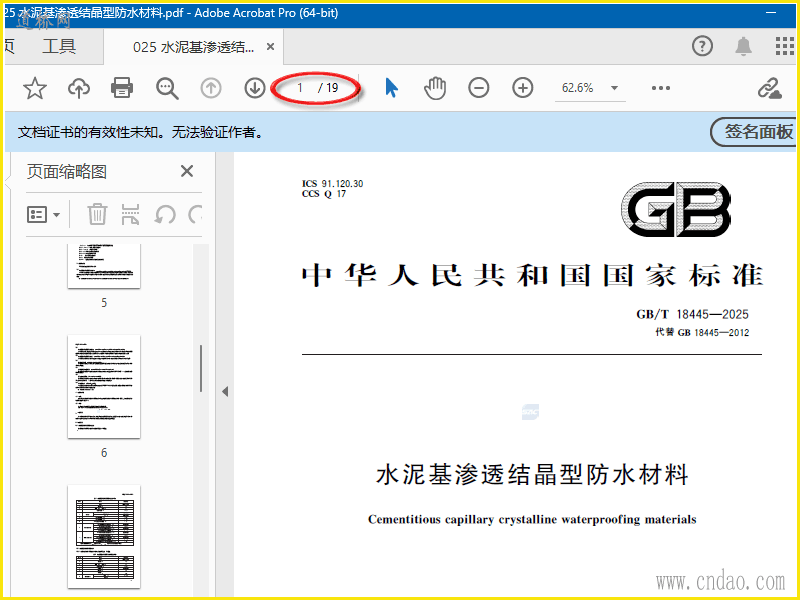Image resolution: width=800 pixels, height=600 pixels.
Task: Activate the selection arrow tool
Action: pyautogui.click(x=391, y=88)
